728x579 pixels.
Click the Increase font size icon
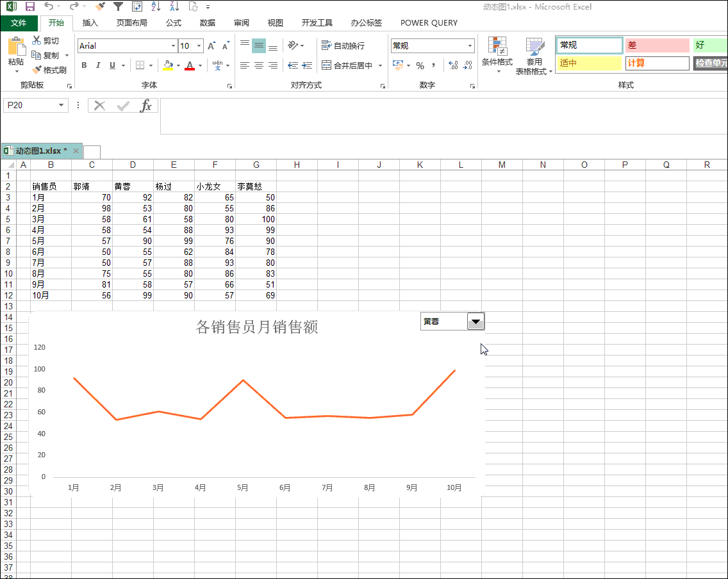tap(212, 46)
